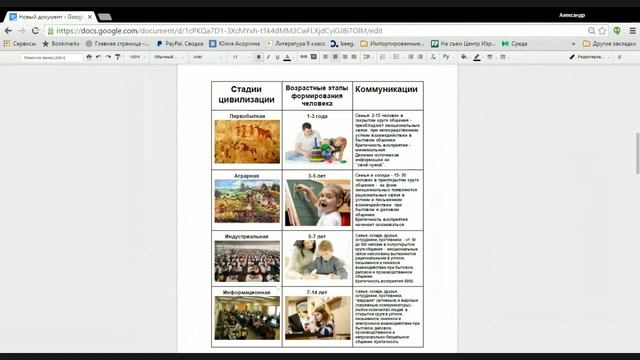640x360 pixels.
Task: Open a new browser tab
Action: tap(105, 17)
